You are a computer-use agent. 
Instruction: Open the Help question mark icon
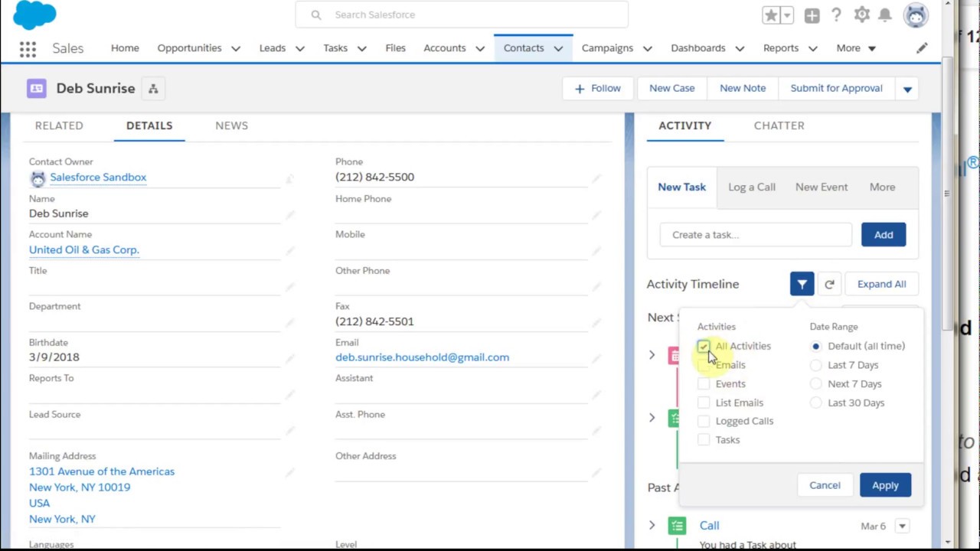coord(836,15)
